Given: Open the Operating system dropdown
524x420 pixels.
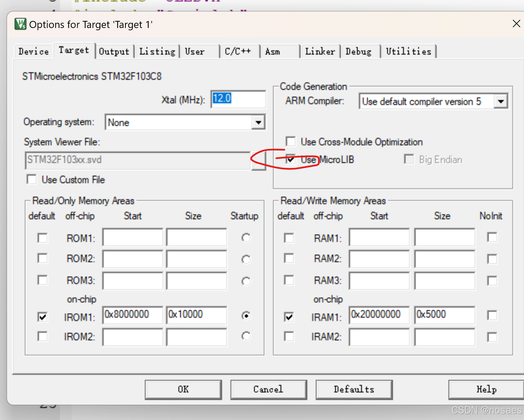Looking at the screenshot, I should coord(258,122).
